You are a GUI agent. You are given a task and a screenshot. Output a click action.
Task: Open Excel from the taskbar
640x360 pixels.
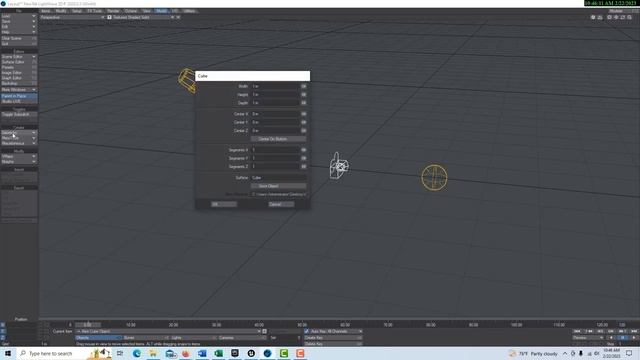218,353
